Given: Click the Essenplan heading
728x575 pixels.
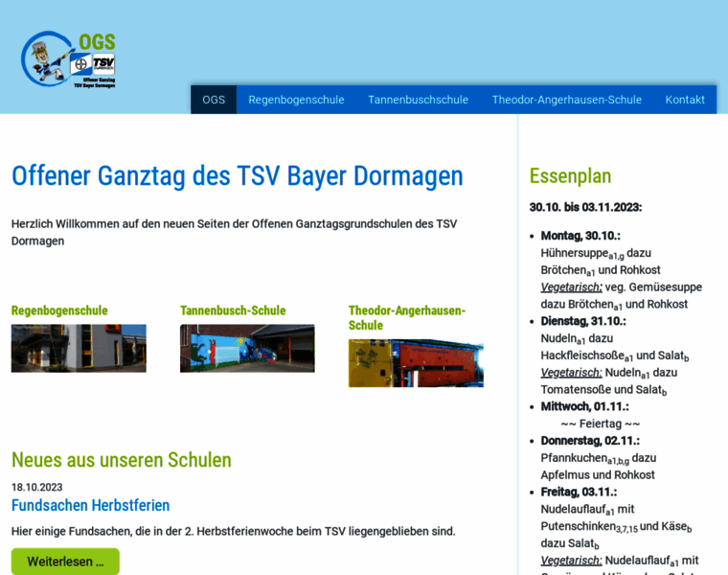Looking at the screenshot, I should click(570, 176).
